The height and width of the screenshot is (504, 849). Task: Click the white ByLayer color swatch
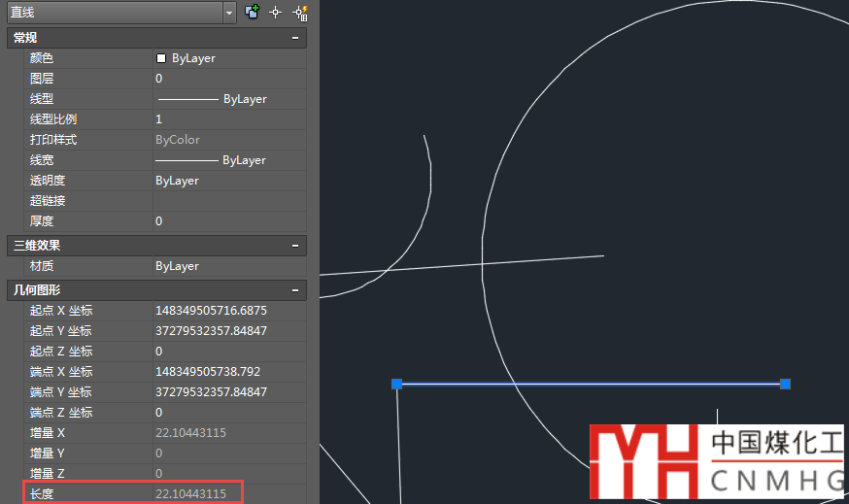(161, 58)
